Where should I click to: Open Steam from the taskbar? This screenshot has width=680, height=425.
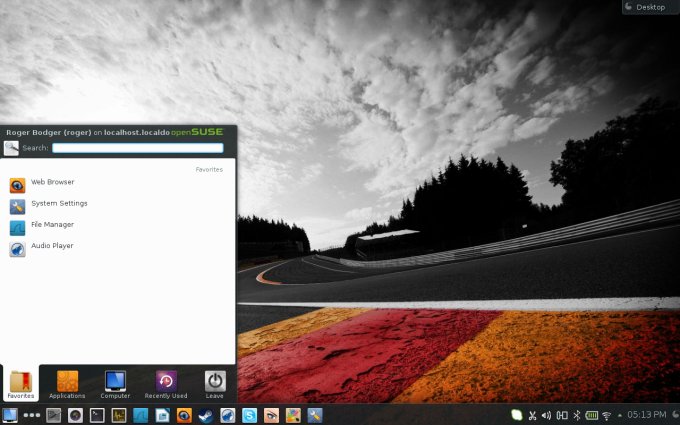(205, 415)
